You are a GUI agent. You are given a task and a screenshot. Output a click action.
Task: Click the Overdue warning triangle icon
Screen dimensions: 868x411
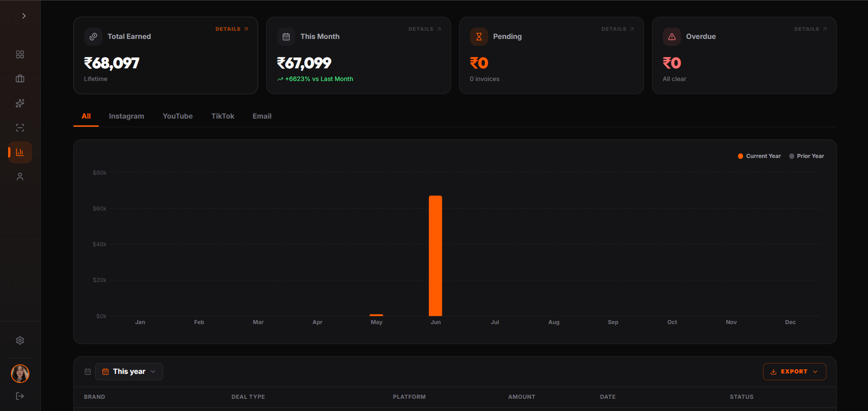pyautogui.click(x=672, y=37)
